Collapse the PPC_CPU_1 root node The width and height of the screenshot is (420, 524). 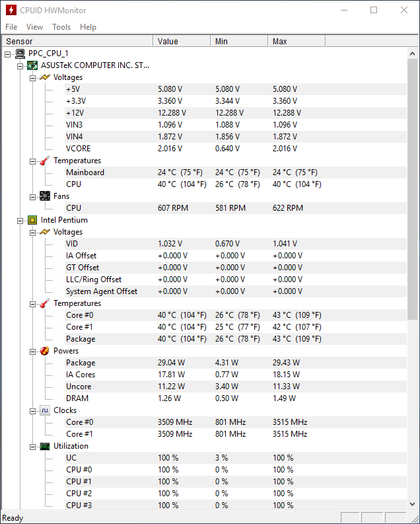click(x=8, y=54)
